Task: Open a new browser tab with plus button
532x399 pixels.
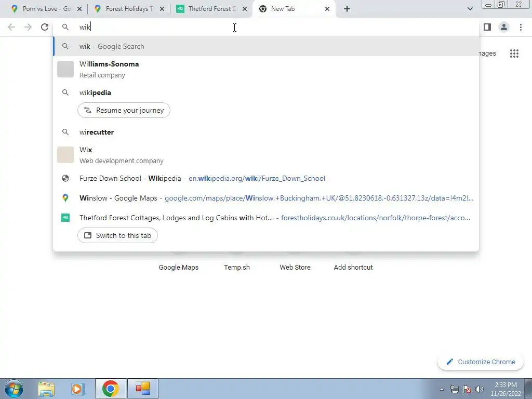Action: tap(347, 9)
